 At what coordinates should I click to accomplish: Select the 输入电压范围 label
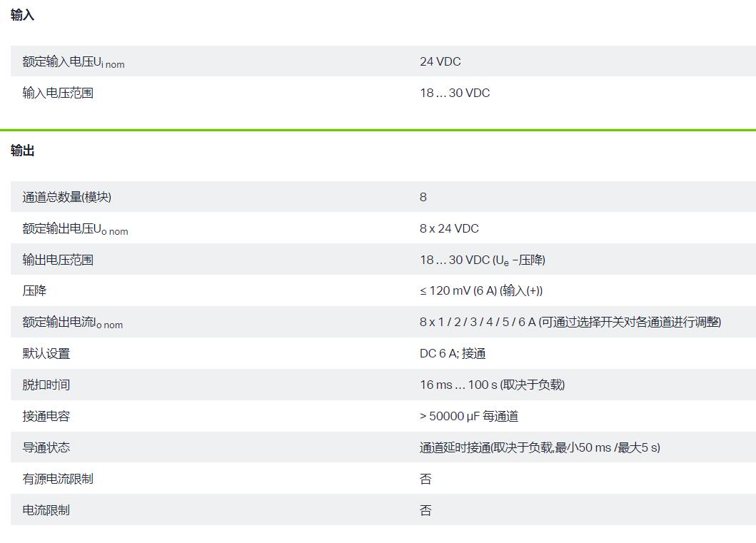click(58, 93)
